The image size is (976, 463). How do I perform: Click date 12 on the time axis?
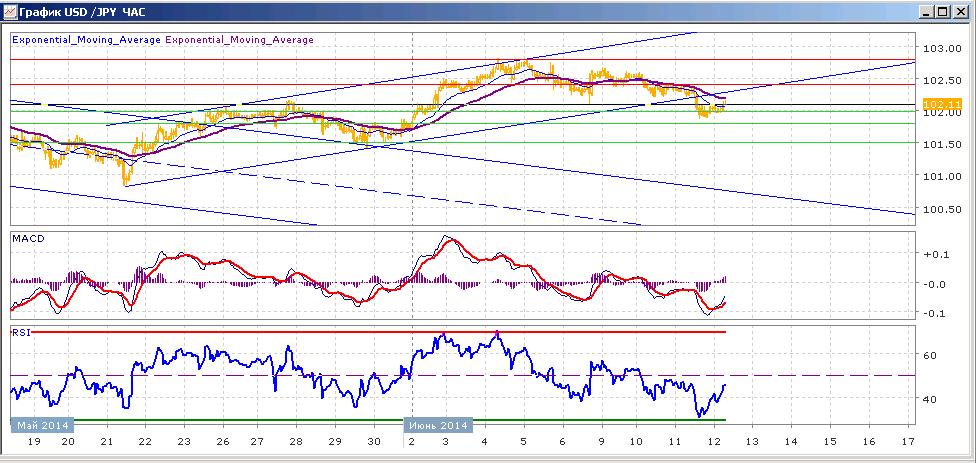point(713,441)
